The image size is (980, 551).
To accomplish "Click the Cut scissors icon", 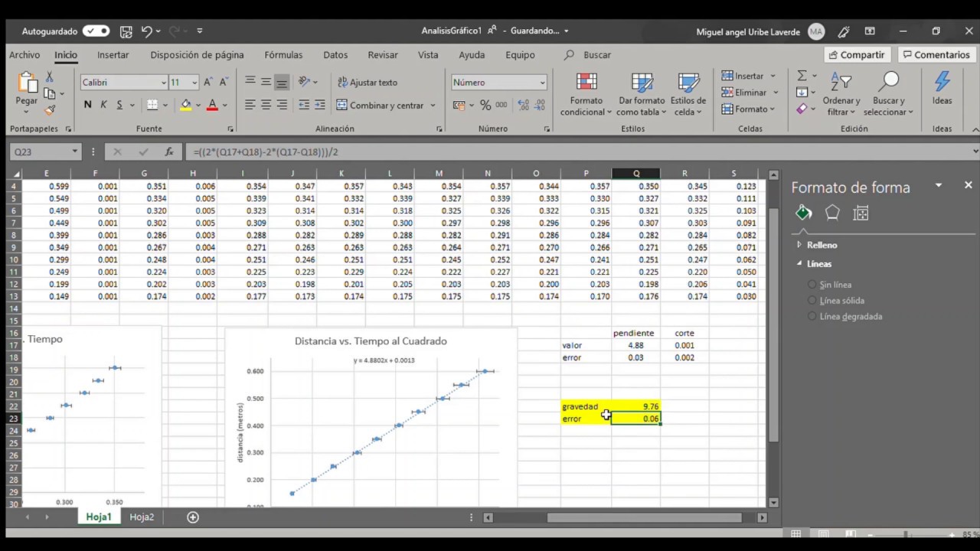I will 50,77.
